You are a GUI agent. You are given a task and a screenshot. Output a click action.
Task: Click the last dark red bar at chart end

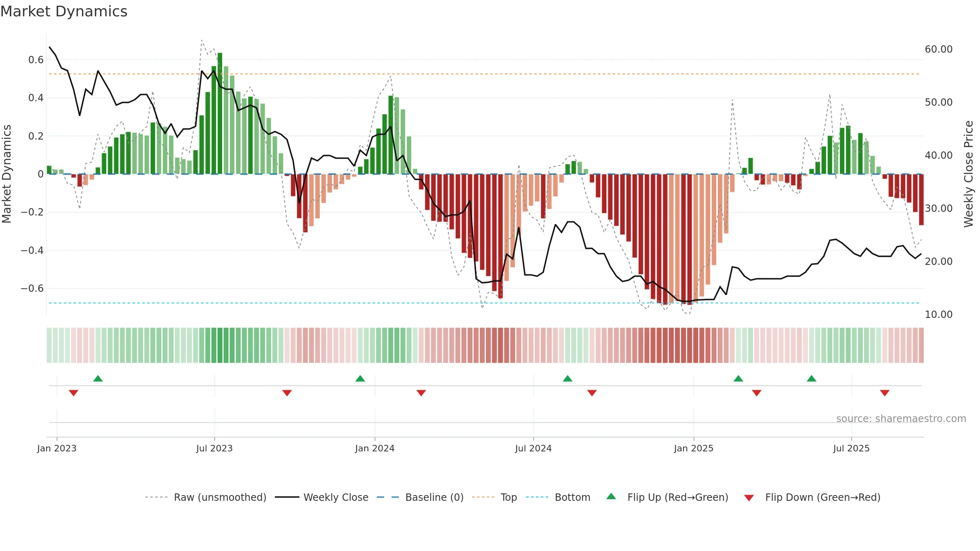(921, 200)
